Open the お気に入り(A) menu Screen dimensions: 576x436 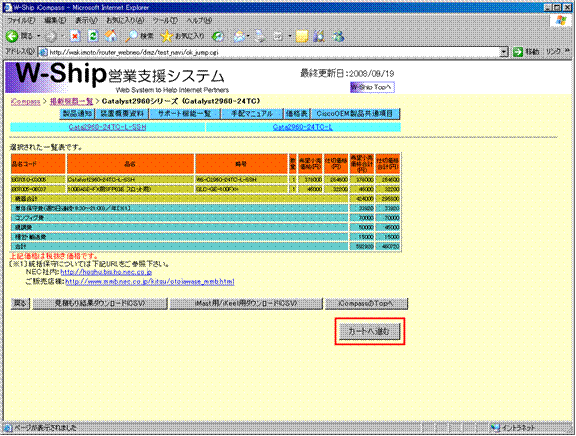pyautogui.click(x=125, y=21)
